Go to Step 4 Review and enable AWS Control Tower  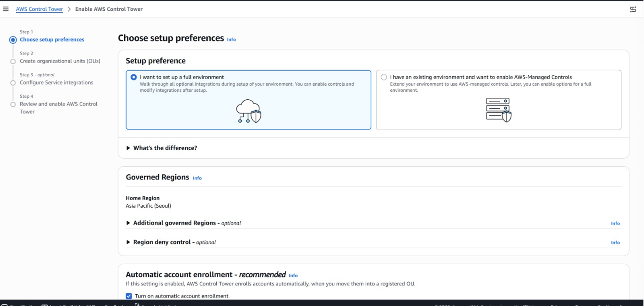59,108
